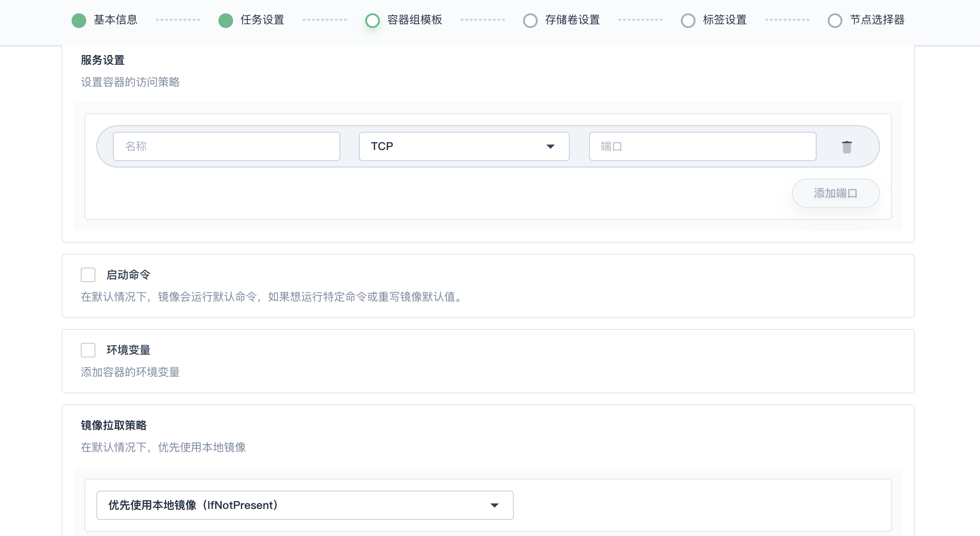This screenshot has height=536, width=980.
Task: Tick the 环境变量 checkbox
Action: click(88, 350)
